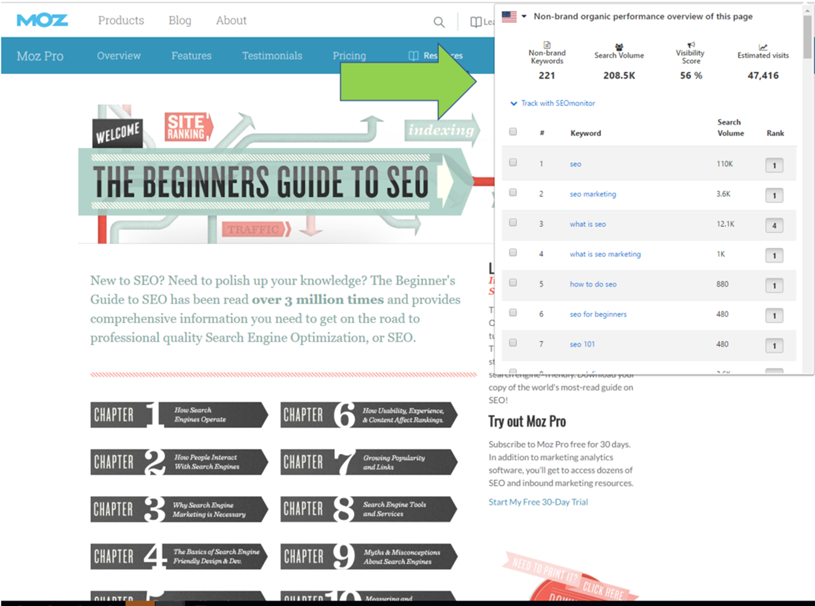Screen dimensions: 815x606
Task: Check the box for 'what is seo marketing'
Action: point(513,253)
